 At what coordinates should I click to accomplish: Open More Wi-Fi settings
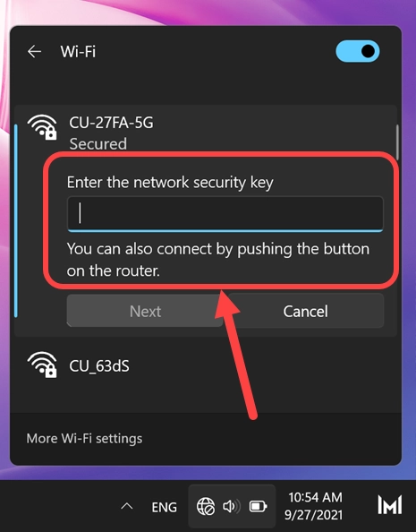(x=84, y=438)
